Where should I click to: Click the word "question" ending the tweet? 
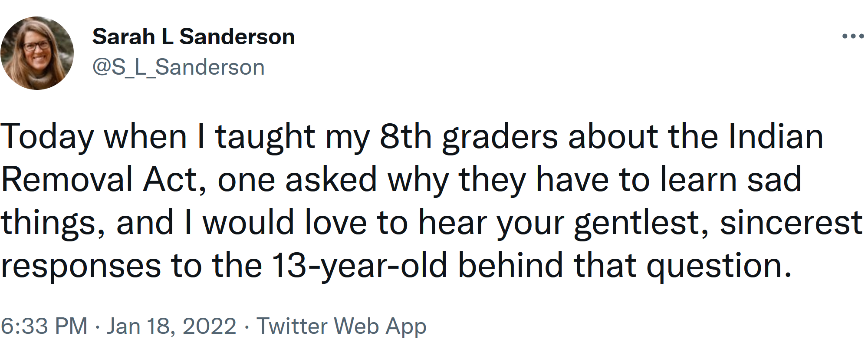714,265
